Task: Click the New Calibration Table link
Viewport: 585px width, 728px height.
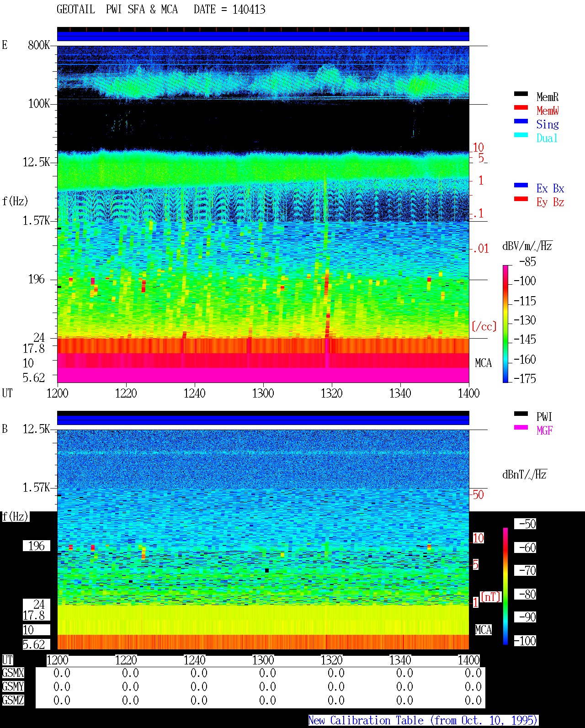Action: 423,720
